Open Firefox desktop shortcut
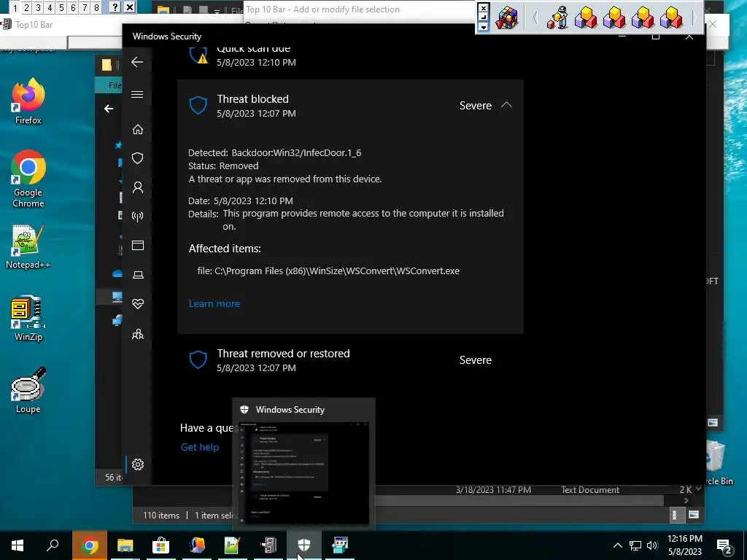 coord(28,101)
